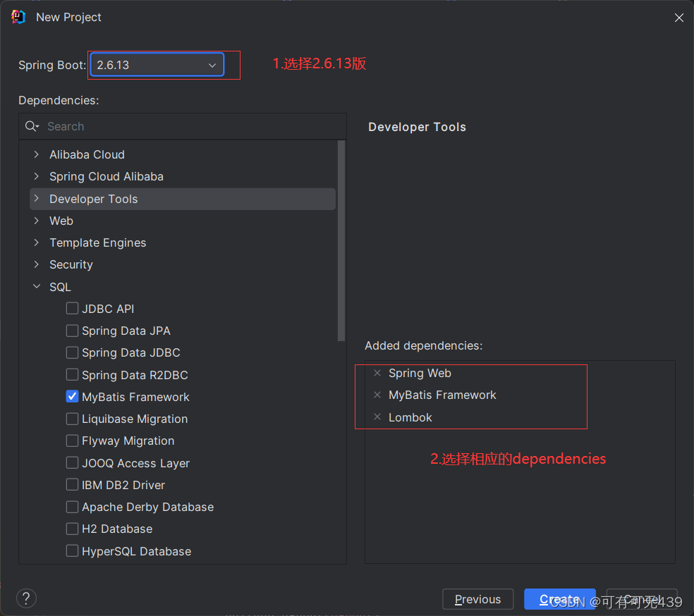694x616 pixels.
Task: Click the dependency list vertical scrollbar
Action: tap(341, 240)
